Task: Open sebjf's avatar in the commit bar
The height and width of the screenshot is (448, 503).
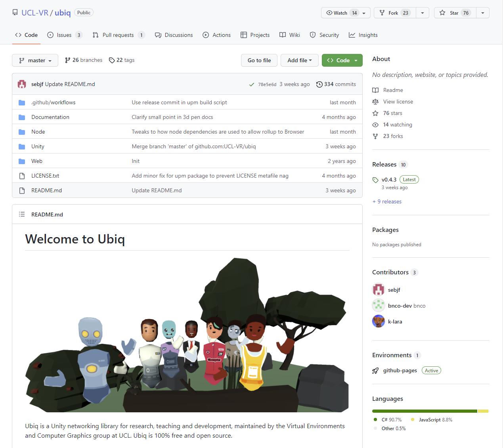Action: point(22,84)
